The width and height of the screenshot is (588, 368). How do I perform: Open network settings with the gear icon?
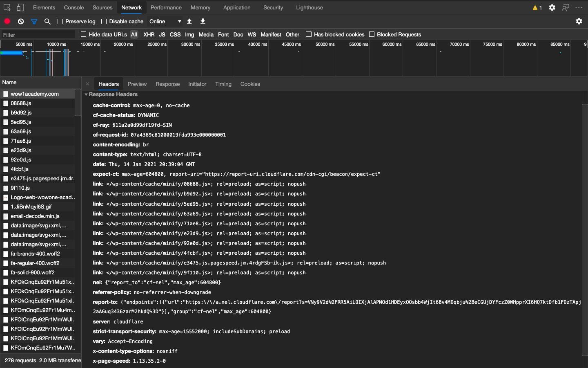click(x=579, y=21)
